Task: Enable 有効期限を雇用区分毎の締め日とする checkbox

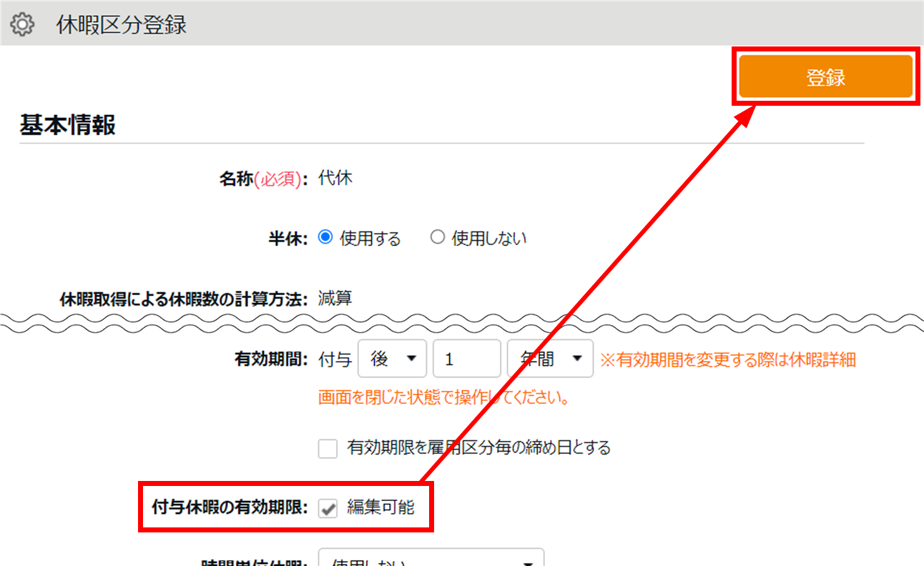Action: (x=328, y=449)
